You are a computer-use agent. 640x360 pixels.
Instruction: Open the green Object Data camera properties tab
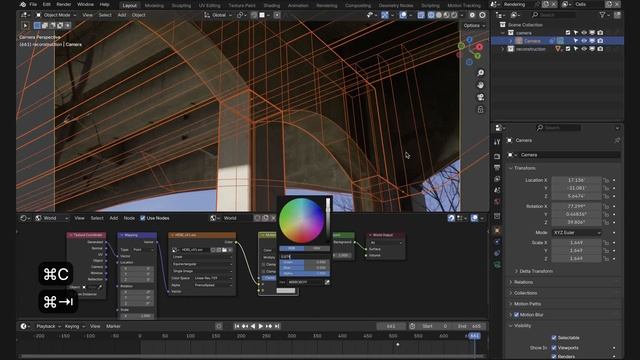[497, 264]
